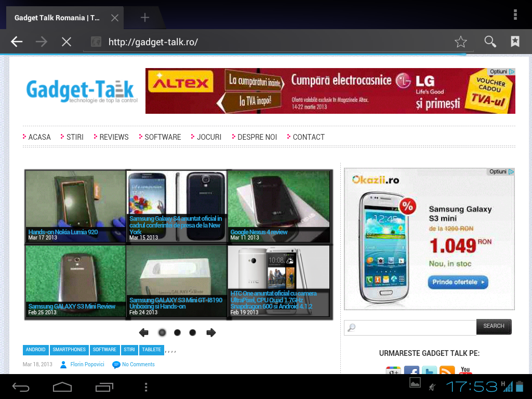The width and height of the screenshot is (532, 399).
Task: Stop page loading with the X icon
Action: [x=66, y=42]
